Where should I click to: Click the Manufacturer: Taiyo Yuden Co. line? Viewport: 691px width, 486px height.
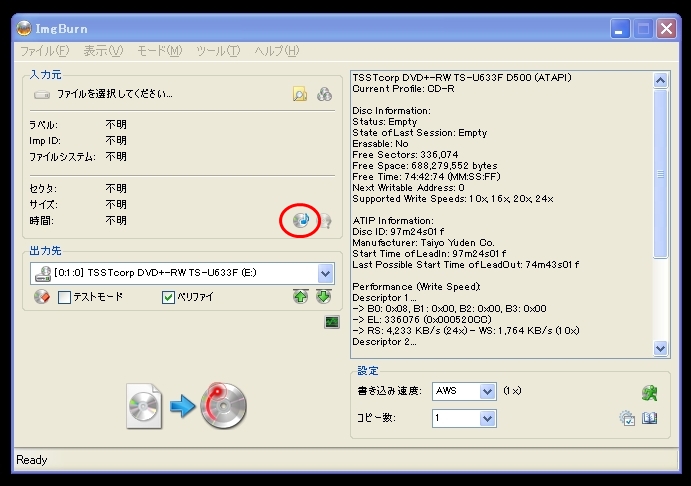[x=424, y=243]
